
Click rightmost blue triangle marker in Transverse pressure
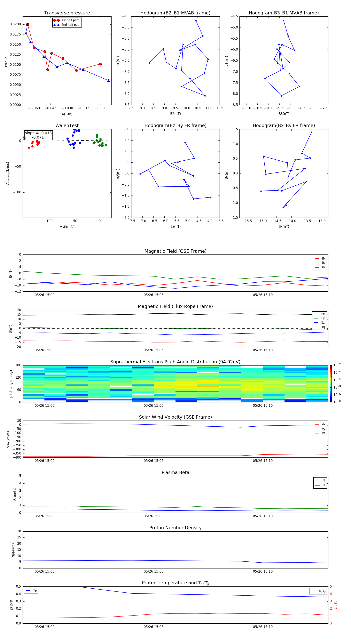pos(108,80)
